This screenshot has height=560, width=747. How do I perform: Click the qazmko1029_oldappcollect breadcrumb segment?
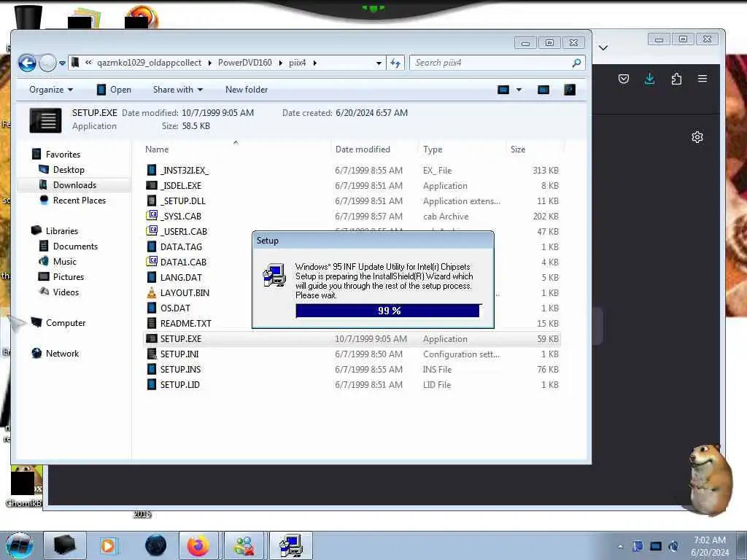pos(149,63)
